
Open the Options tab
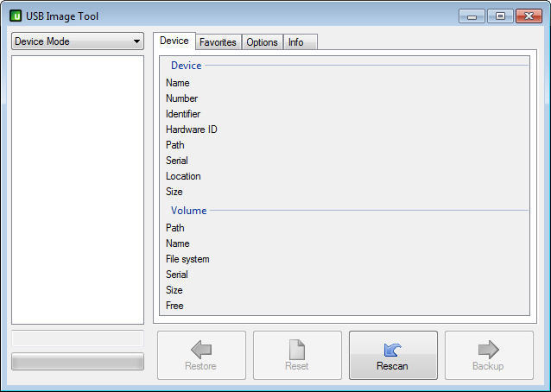coord(262,42)
